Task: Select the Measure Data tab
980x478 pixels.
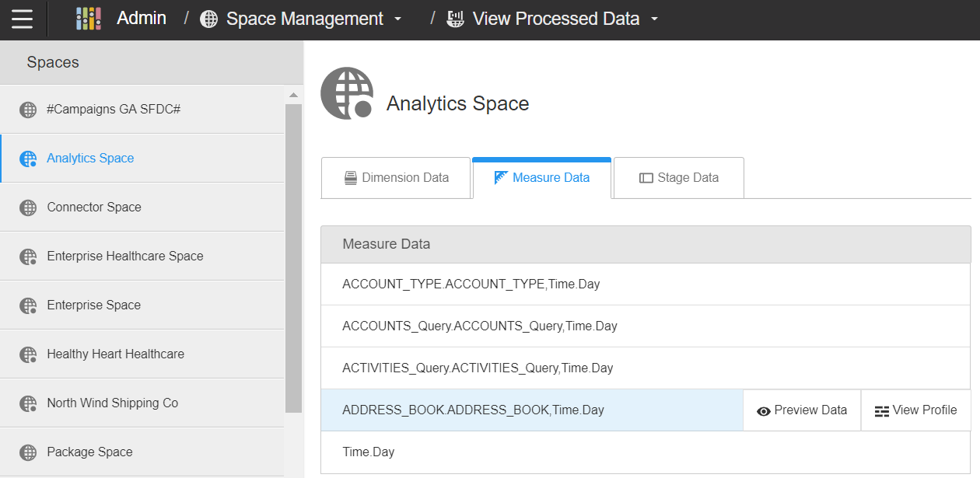Action: click(541, 178)
